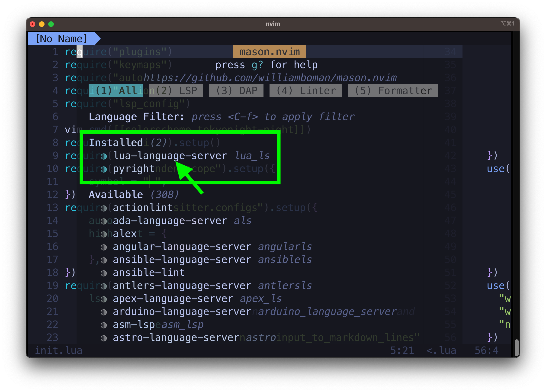Image resolution: width=546 pixels, height=392 pixels.
Task: Click the package icon beside alex
Action: point(104,234)
